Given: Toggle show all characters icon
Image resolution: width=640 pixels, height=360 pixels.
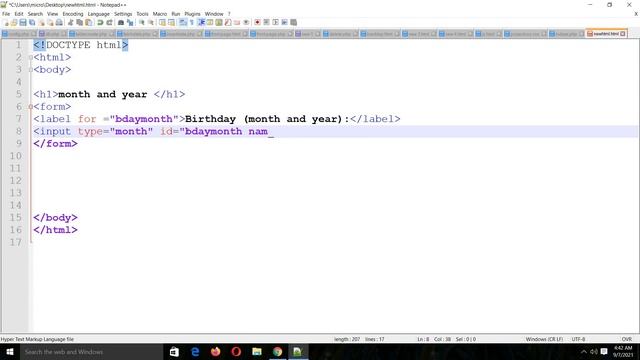Looking at the screenshot, I should 192,22.
